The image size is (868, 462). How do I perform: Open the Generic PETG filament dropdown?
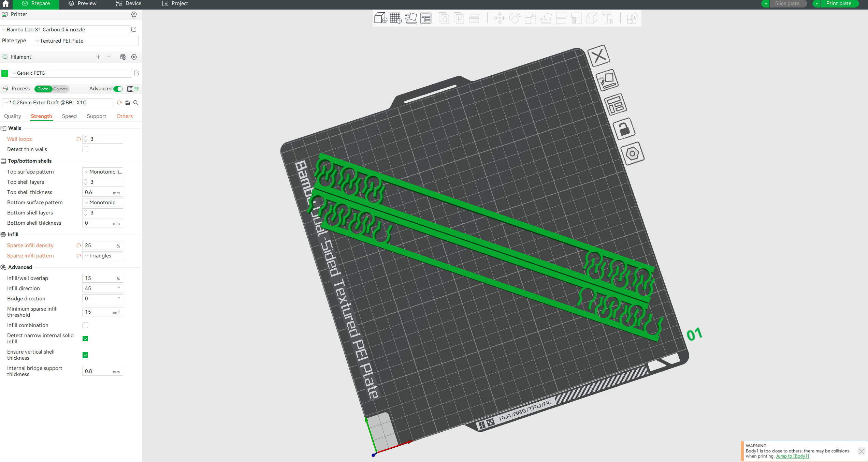click(71, 73)
